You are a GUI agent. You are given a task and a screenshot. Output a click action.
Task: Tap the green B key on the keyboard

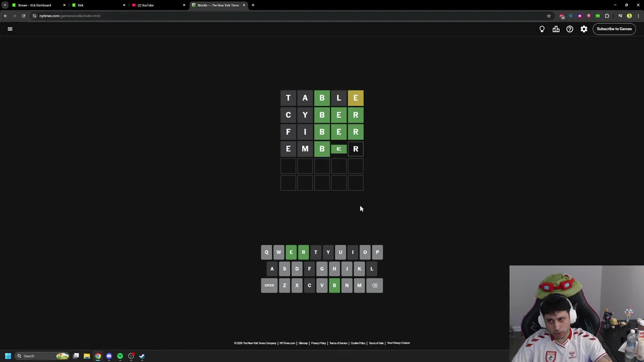[334, 286]
